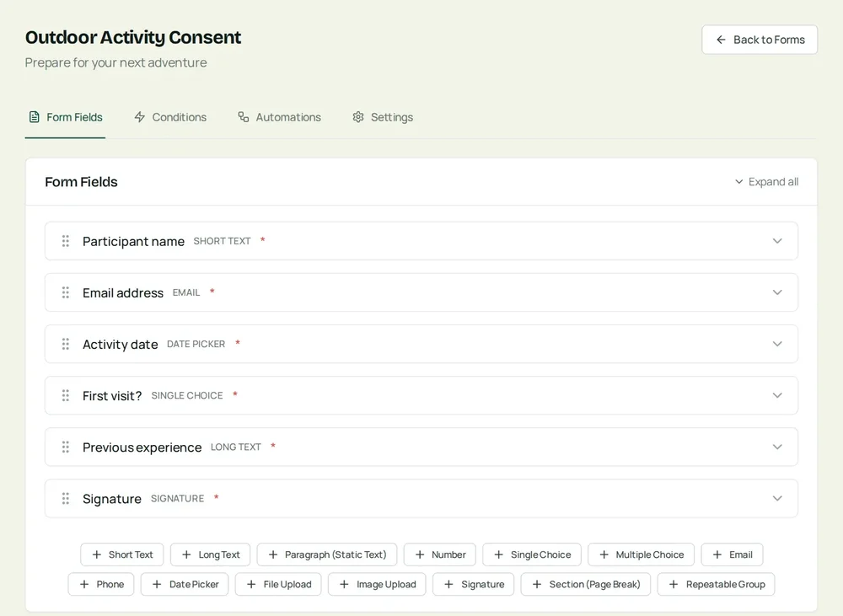This screenshot has height=616, width=843.
Task: Expand the Signature field row
Action: [x=777, y=498]
